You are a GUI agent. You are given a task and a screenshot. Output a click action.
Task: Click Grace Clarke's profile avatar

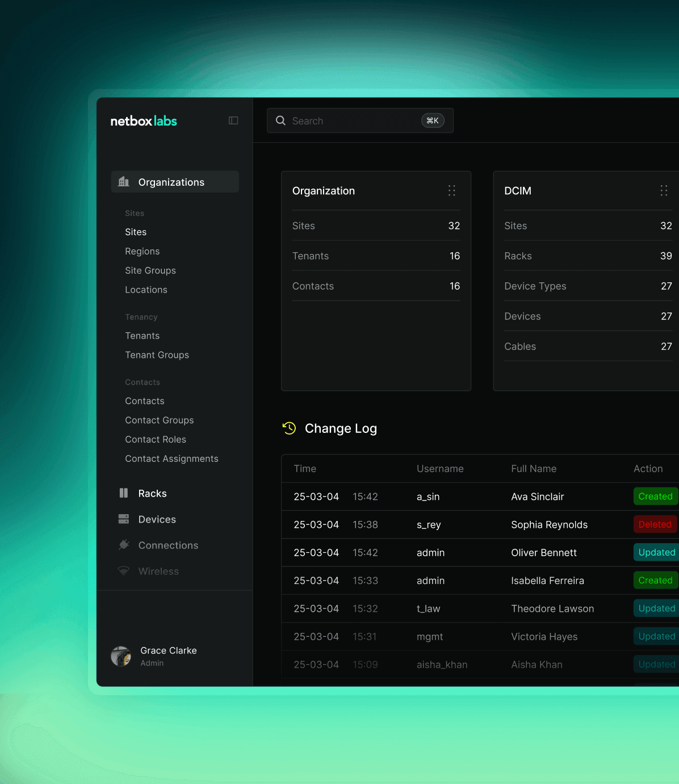121,656
